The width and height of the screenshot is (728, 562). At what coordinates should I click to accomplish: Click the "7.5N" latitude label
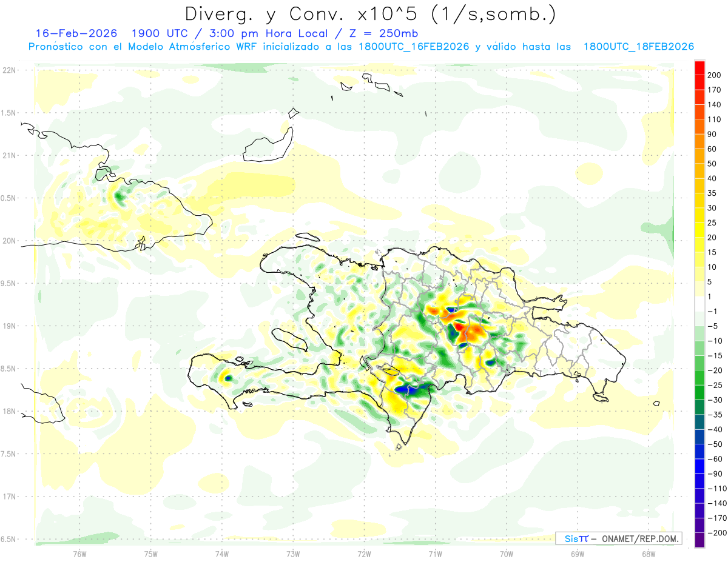tap(8, 453)
